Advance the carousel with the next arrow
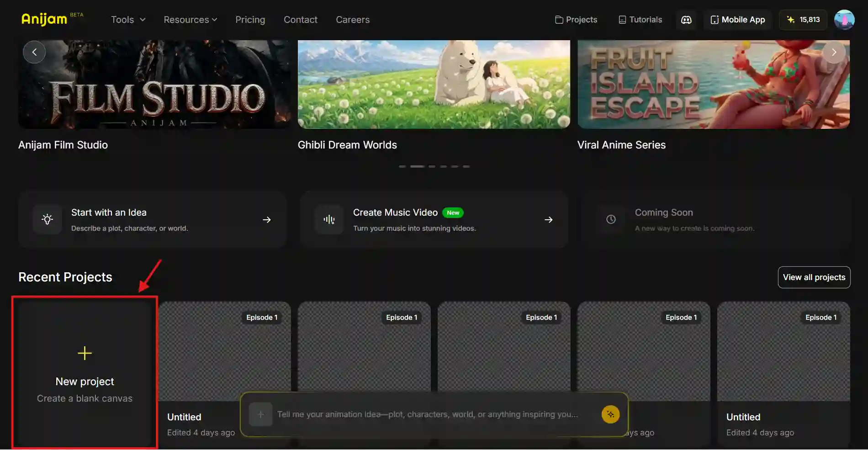Screen dimensions: 868x450 pos(834,52)
